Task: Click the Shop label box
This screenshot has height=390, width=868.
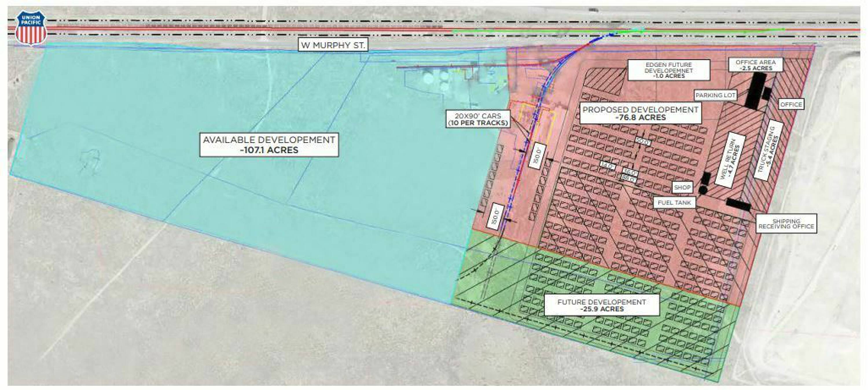Action: (682, 187)
